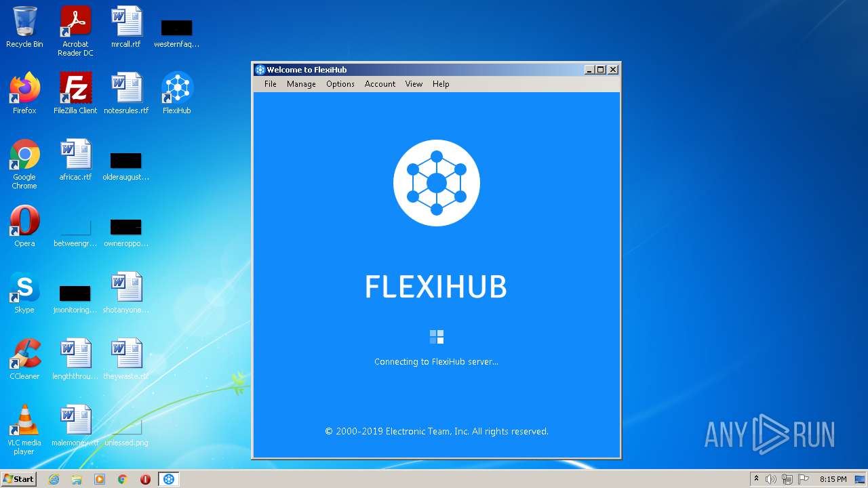Click the FlexiHub logo in splash screen
868x488 pixels.
coord(437,183)
